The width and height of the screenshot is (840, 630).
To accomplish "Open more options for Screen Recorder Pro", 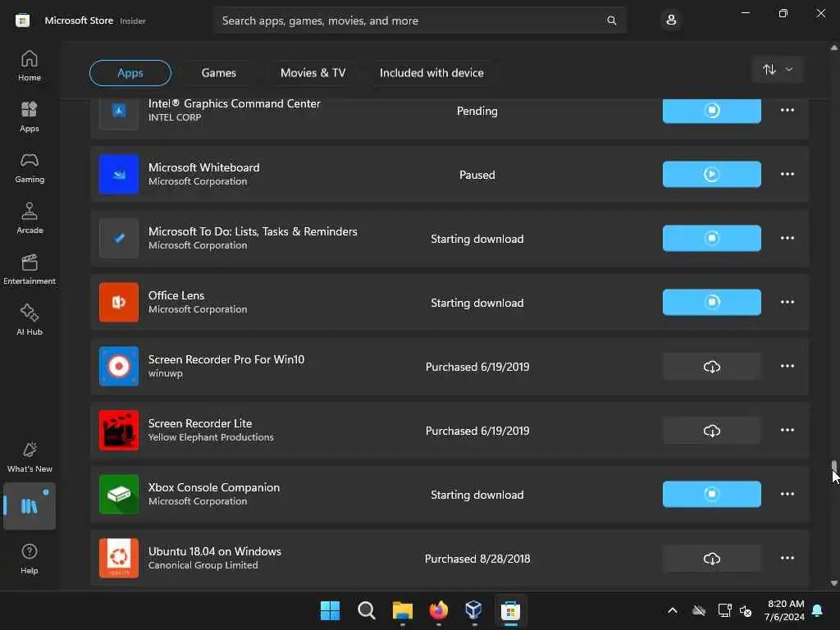I will 787,366.
